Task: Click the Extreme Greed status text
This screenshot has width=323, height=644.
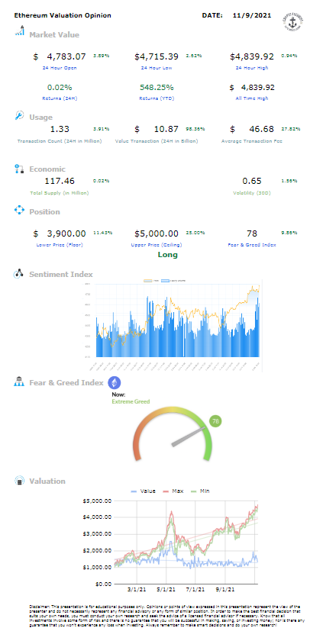Action: pos(131,401)
